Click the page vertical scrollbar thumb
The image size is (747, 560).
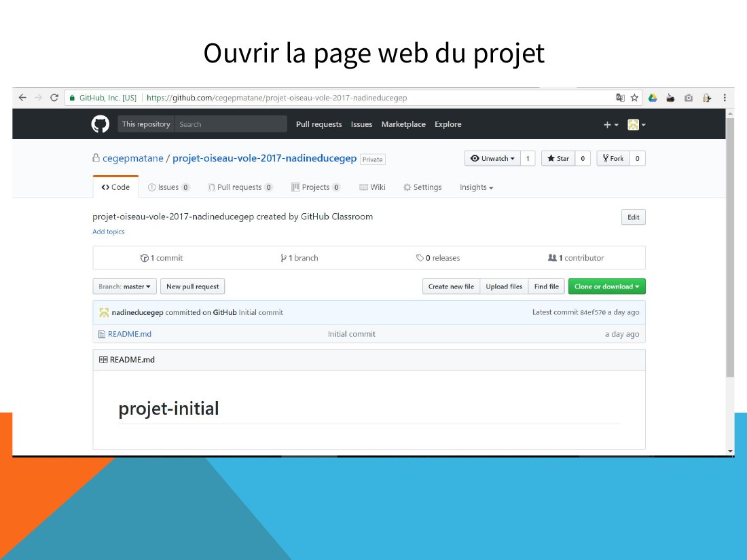(x=730, y=248)
